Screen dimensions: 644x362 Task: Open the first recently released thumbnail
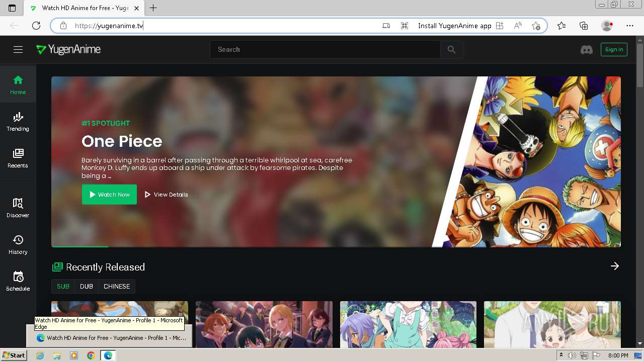pos(120,324)
